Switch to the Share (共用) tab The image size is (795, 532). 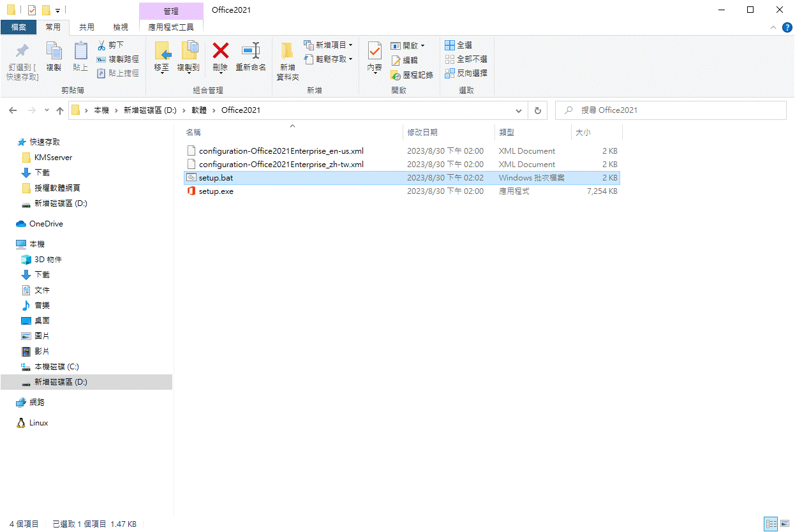tap(87, 27)
